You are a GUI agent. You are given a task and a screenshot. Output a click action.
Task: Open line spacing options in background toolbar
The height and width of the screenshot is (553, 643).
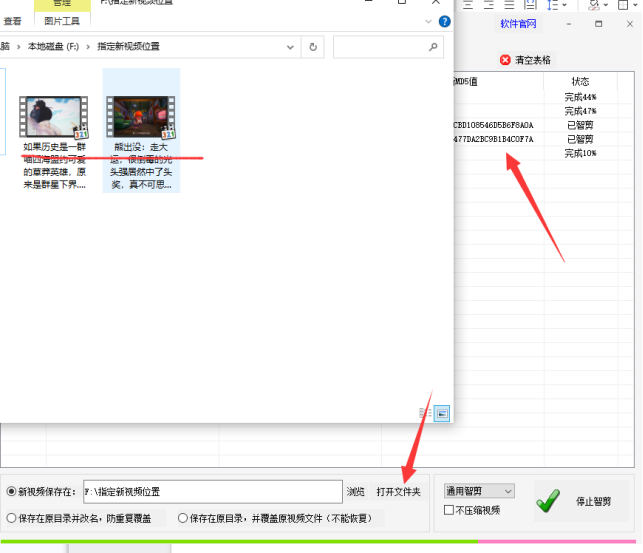pos(556,5)
